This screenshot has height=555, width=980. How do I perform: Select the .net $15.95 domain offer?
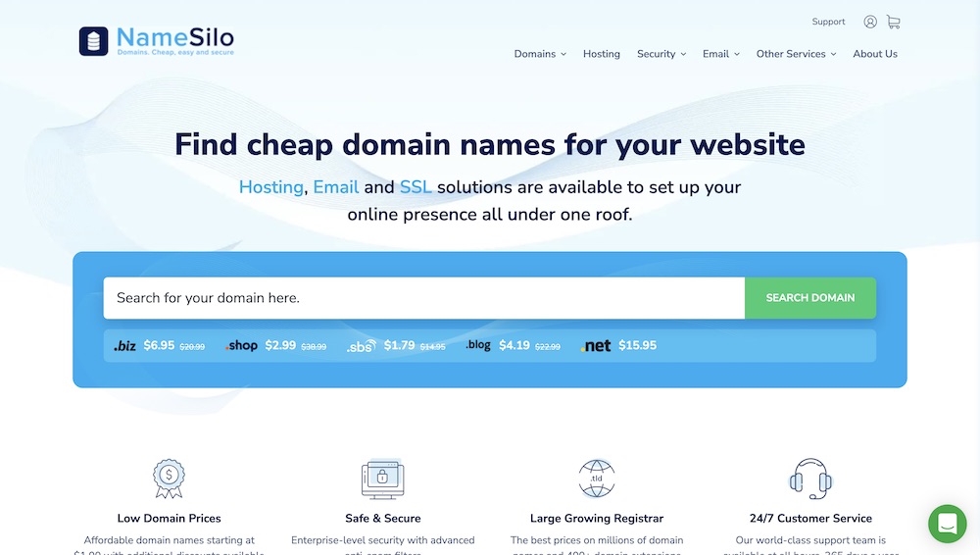pos(619,345)
